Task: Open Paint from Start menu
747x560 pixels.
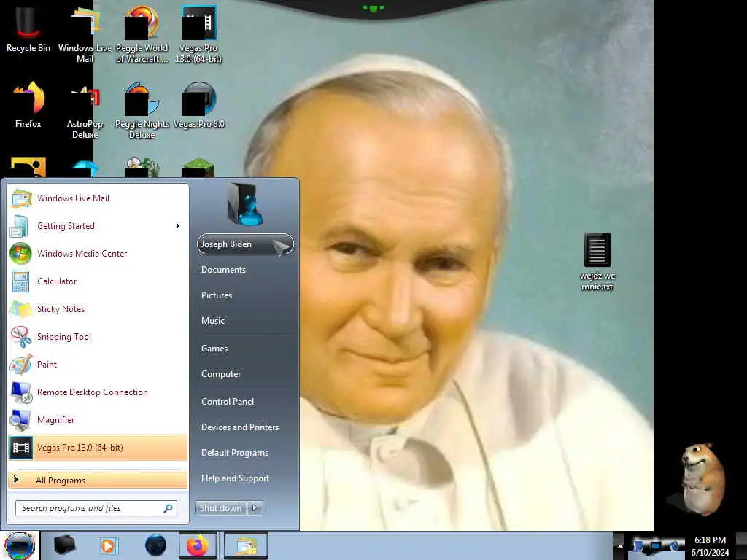Action: (x=98, y=365)
